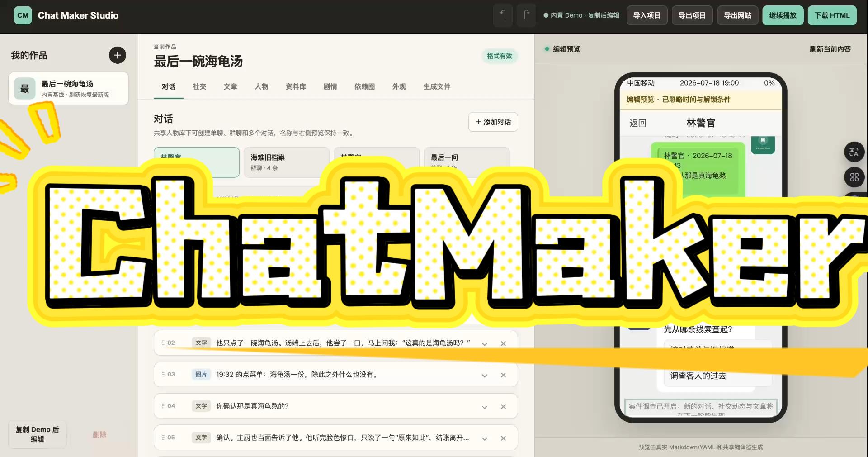The width and height of the screenshot is (868, 457).
Task: Grab the drag handle of message 03
Action: [163, 375]
